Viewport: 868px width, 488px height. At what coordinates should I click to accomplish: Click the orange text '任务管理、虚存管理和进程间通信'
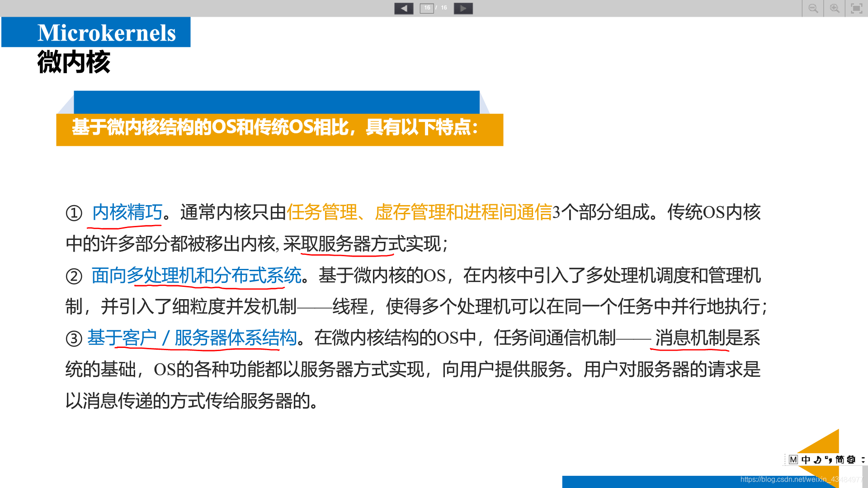419,212
